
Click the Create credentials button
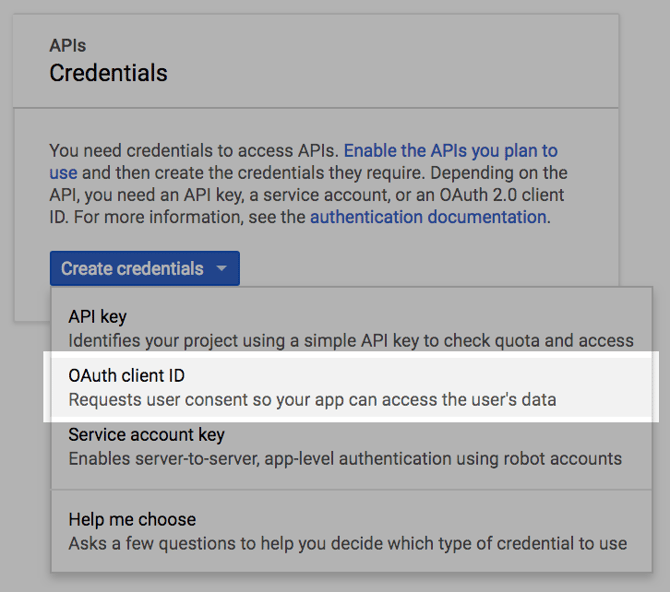(x=144, y=268)
